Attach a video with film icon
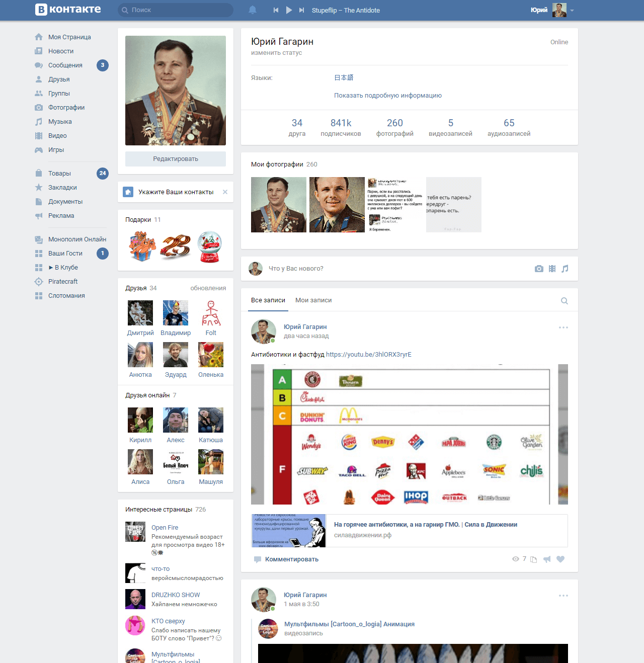644x663 pixels. click(x=552, y=269)
